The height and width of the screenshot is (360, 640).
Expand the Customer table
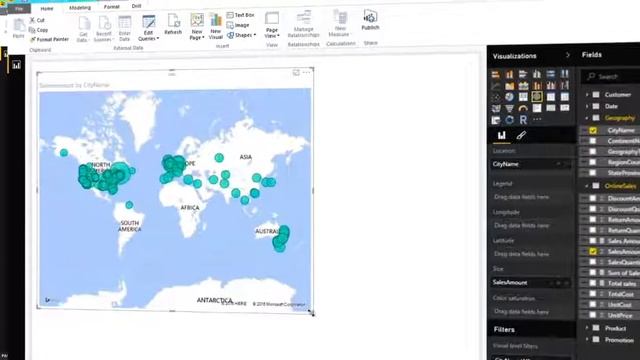[x=587, y=95]
